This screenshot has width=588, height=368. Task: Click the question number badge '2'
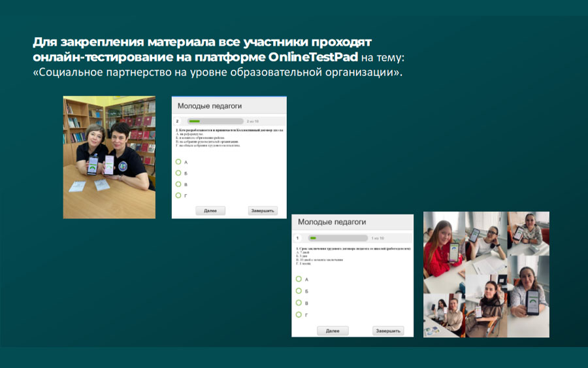click(x=177, y=121)
